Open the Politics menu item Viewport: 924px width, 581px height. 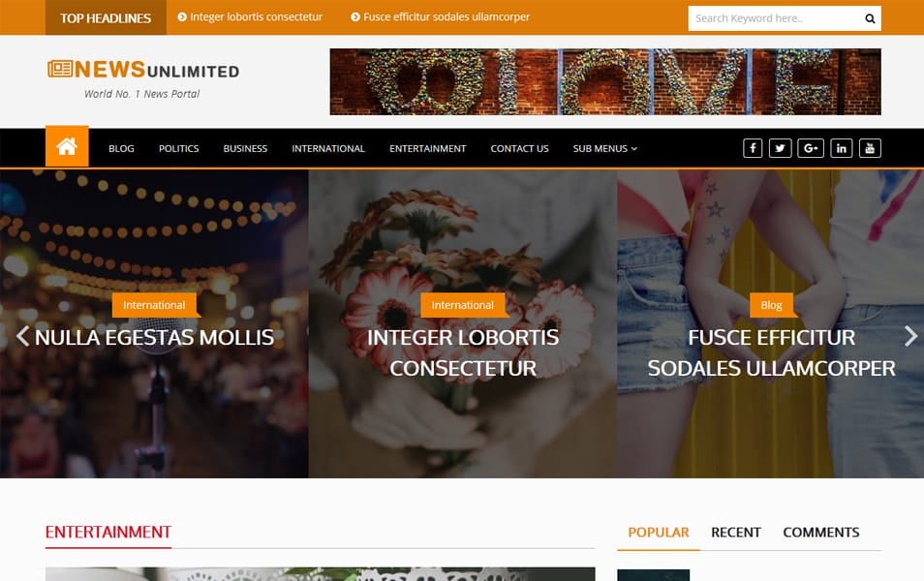pyautogui.click(x=178, y=148)
